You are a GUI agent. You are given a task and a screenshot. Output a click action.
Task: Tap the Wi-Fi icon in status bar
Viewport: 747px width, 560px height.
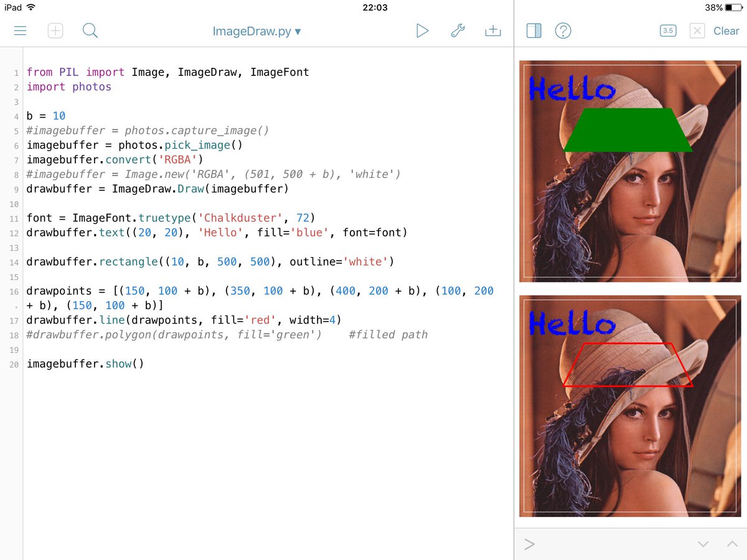(31, 7)
